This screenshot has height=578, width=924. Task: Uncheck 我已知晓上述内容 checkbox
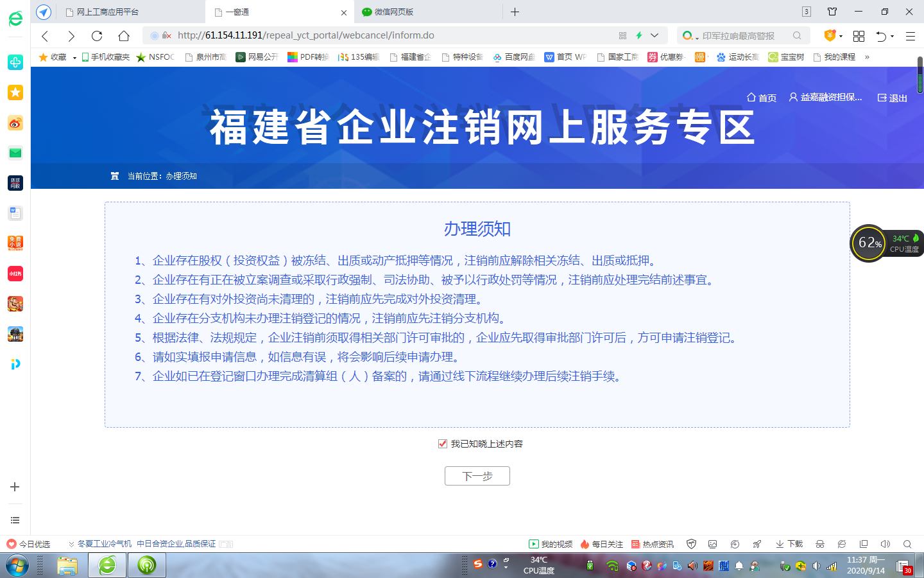443,444
